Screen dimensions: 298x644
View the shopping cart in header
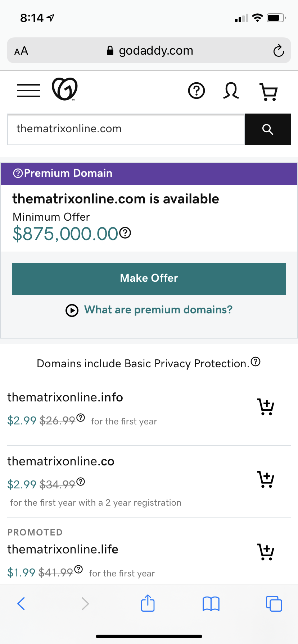pos(268,92)
